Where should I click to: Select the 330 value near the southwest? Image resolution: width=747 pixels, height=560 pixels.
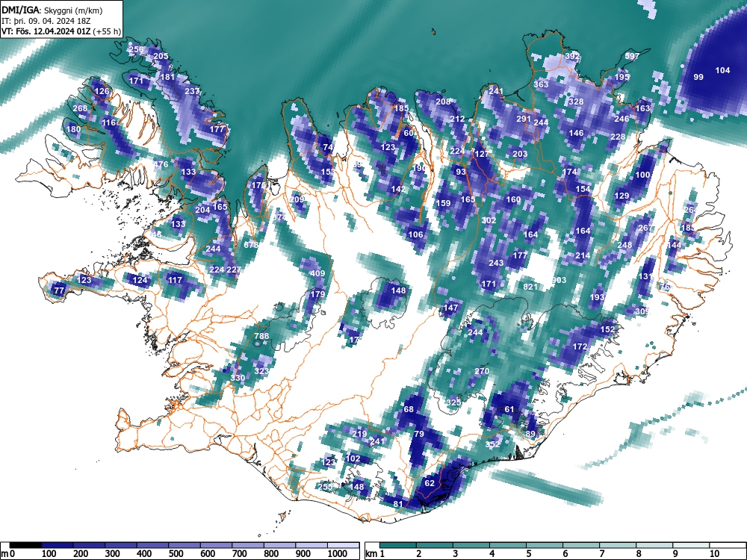(238, 378)
